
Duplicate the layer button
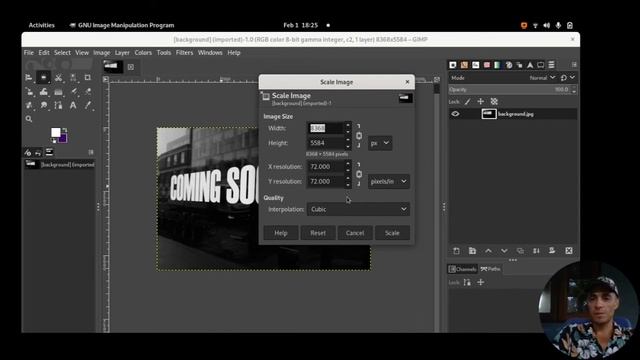tap(520, 251)
